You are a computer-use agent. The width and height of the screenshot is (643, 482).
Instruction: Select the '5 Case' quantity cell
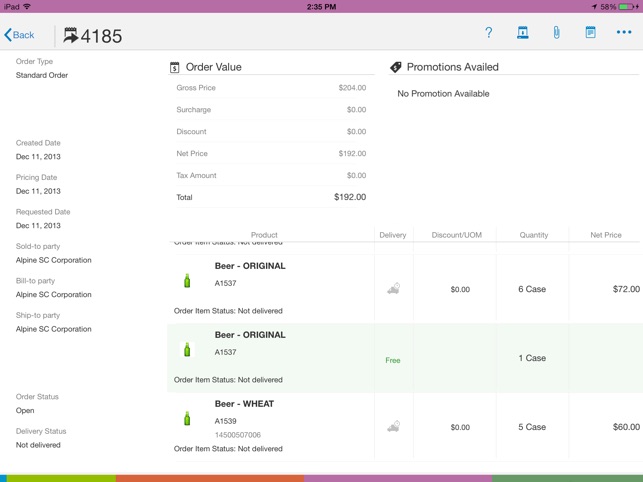coord(532,427)
